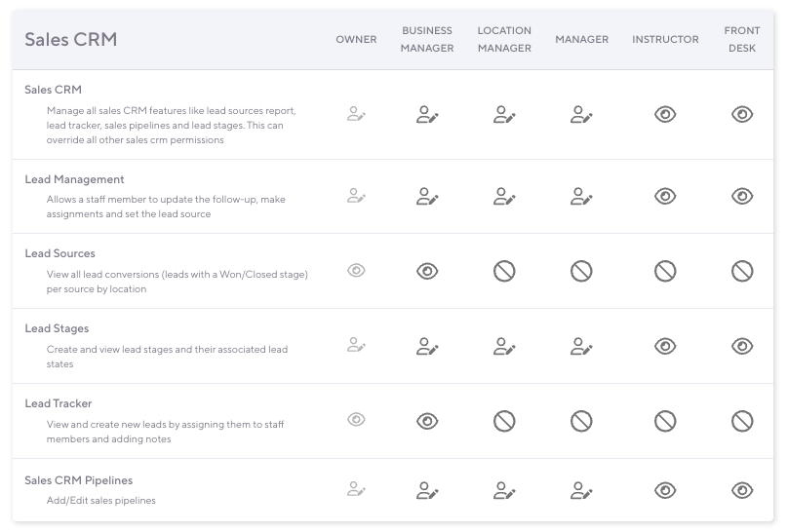Viewport: 788px width, 532px height.
Task: Select the Lead Tracker permission title
Action: 59,403
